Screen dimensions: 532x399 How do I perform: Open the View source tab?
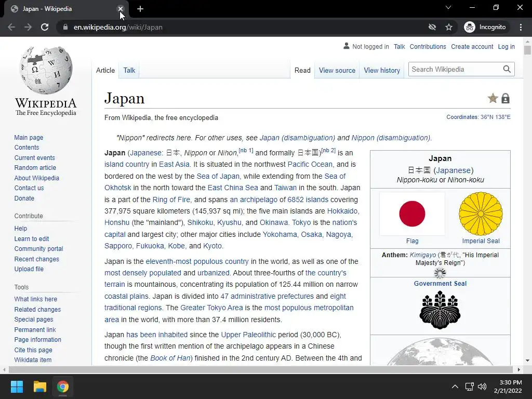point(337,70)
